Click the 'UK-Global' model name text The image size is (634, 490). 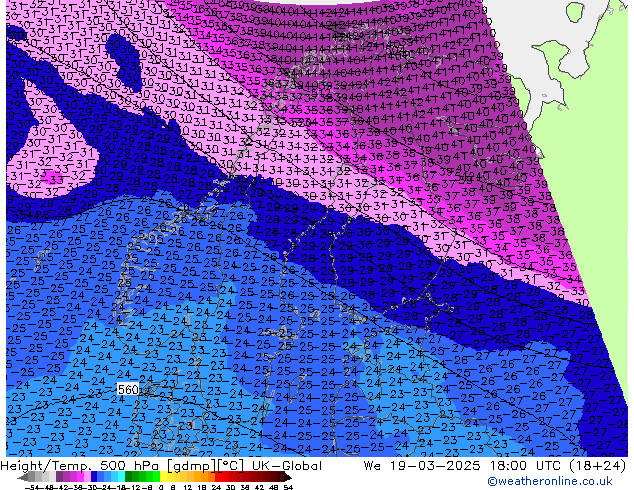click(x=287, y=466)
